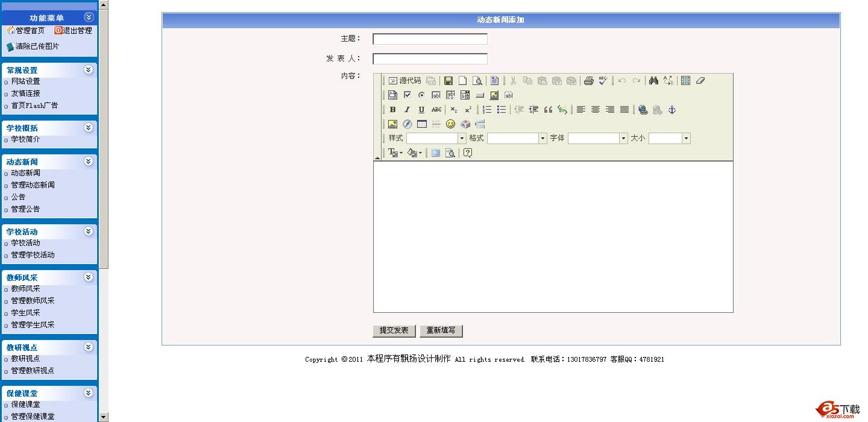The image size is (868, 422).
Task: Click the 主题 subject input field
Action: [430, 39]
